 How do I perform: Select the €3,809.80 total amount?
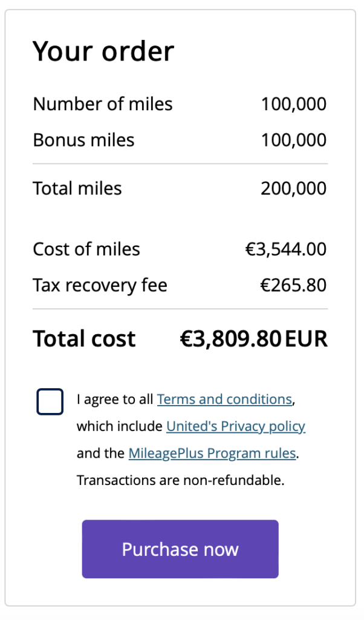tap(230, 339)
